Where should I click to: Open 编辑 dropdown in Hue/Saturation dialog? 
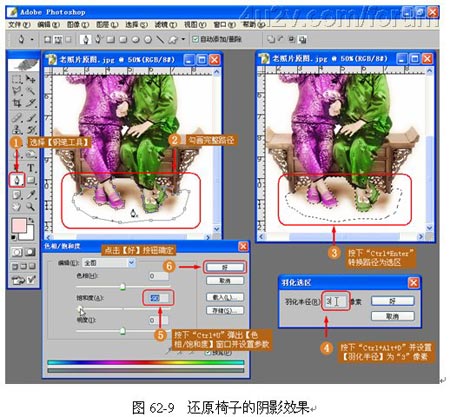tap(109, 263)
